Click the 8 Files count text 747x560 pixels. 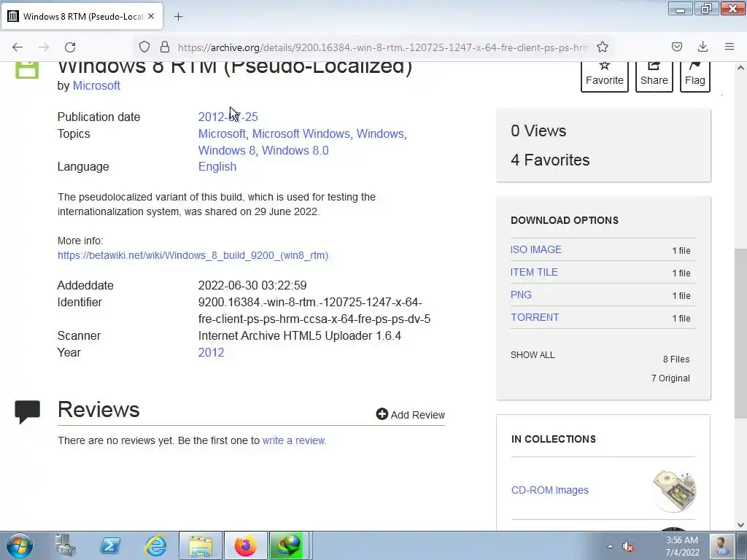click(676, 359)
